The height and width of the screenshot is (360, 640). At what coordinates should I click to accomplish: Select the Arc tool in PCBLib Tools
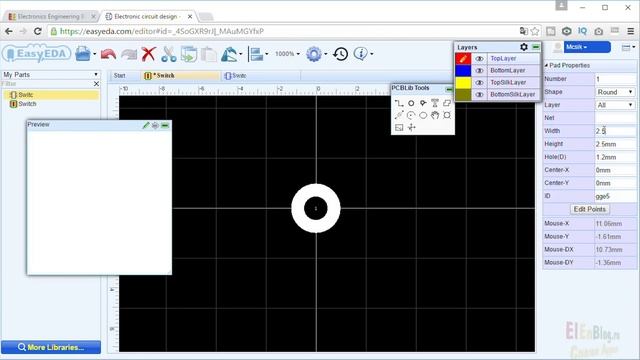click(x=411, y=116)
